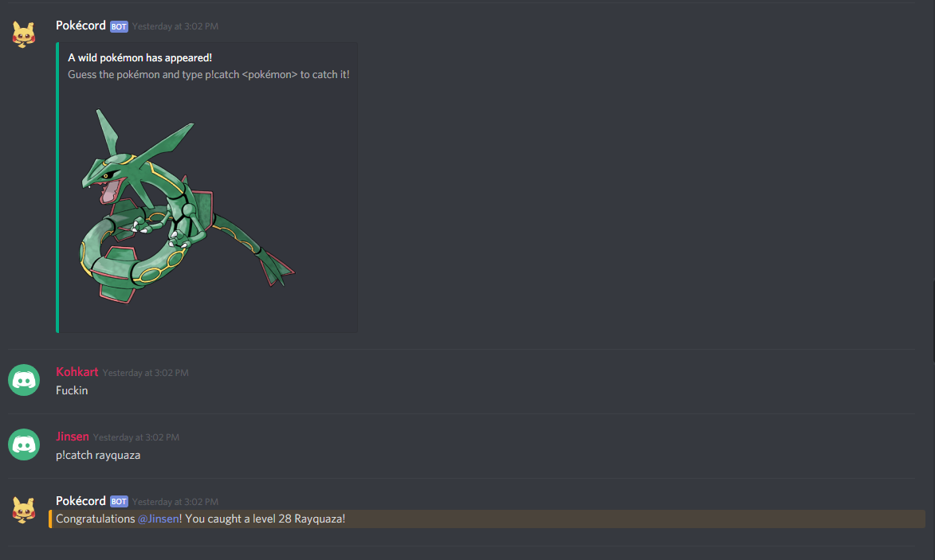Screen dimensions: 935x560
Task: Click the @Jinsen mention
Action: 159,519
